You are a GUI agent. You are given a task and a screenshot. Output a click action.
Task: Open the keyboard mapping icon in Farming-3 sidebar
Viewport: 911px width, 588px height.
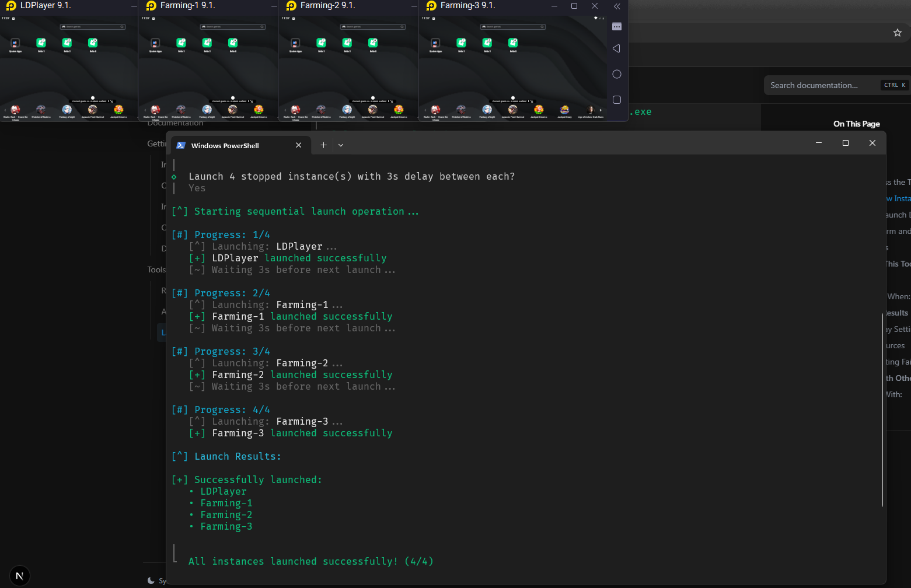616,27
